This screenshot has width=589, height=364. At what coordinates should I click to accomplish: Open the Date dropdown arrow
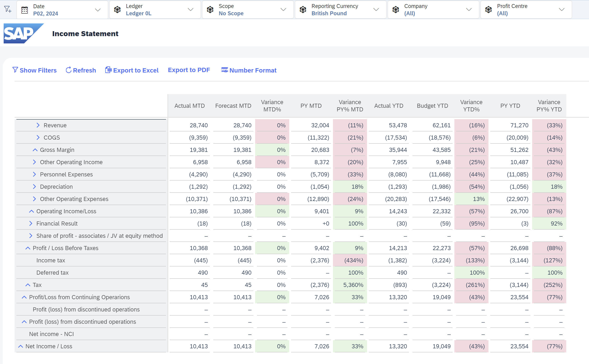[98, 10]
